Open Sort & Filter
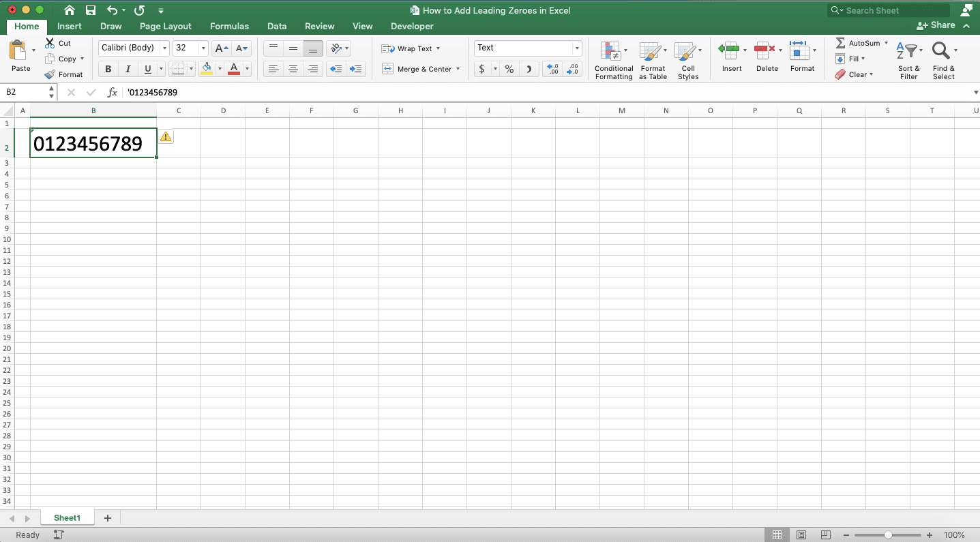Viewport: 980px width, 542px height. [x=908, y=60]
